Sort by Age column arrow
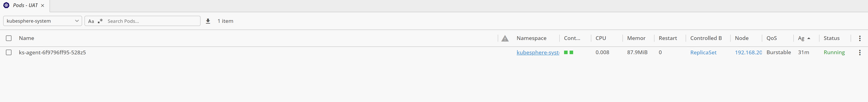The width and height of the screenshot is (868, 102). pos(809,38)
